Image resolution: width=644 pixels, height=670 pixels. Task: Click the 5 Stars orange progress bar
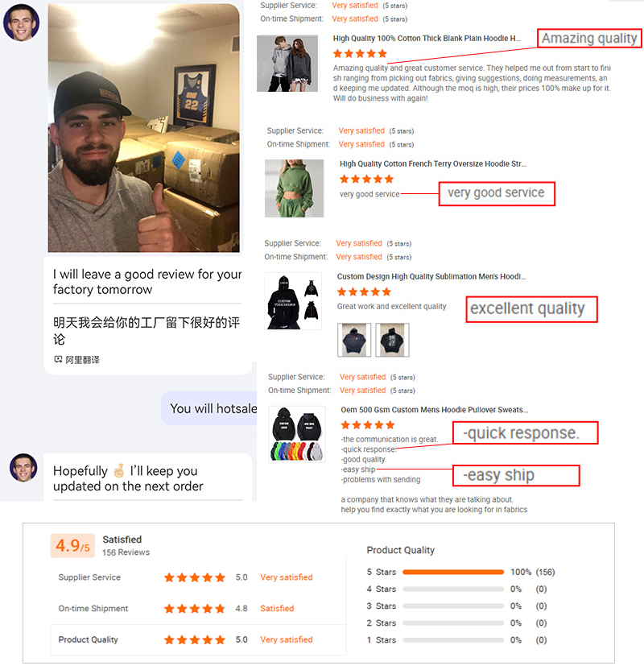[453, 572]
